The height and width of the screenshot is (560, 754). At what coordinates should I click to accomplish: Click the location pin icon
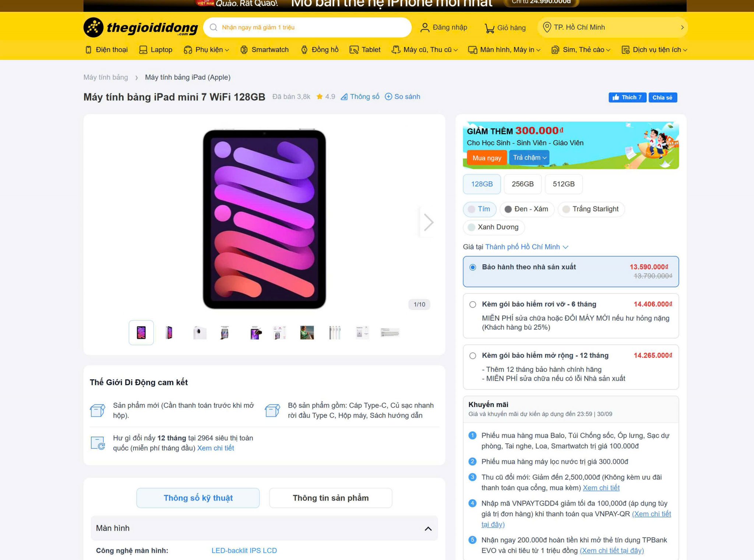pos(547,27)
